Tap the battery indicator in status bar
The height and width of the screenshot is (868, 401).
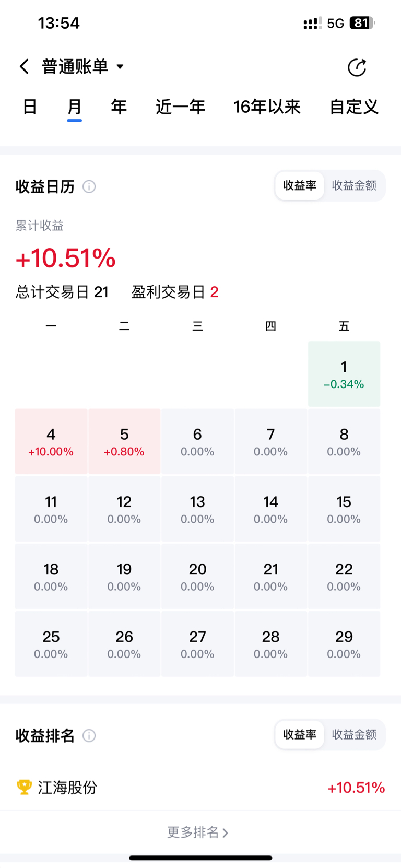(x=362, y=23)
